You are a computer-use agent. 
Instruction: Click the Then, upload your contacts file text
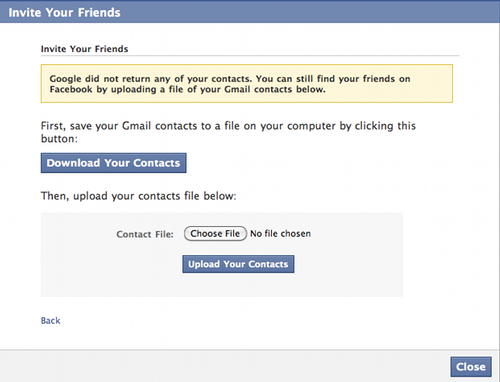(x=138, y=196)
